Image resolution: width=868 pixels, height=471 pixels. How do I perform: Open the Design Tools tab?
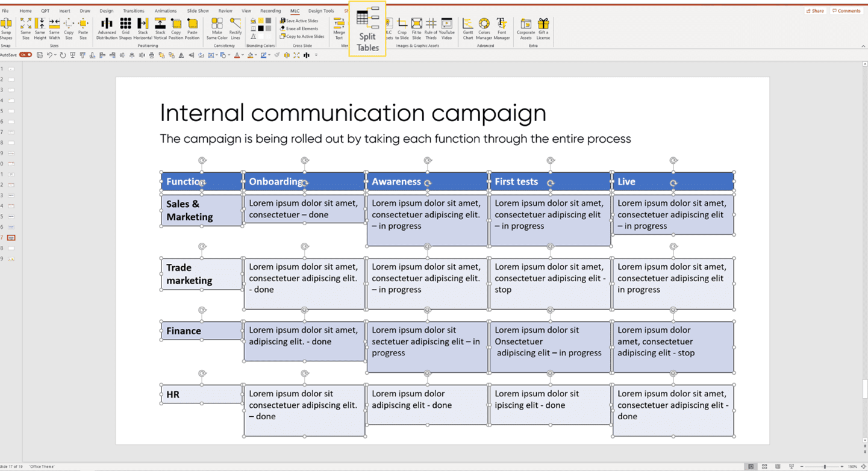(321, 11)
